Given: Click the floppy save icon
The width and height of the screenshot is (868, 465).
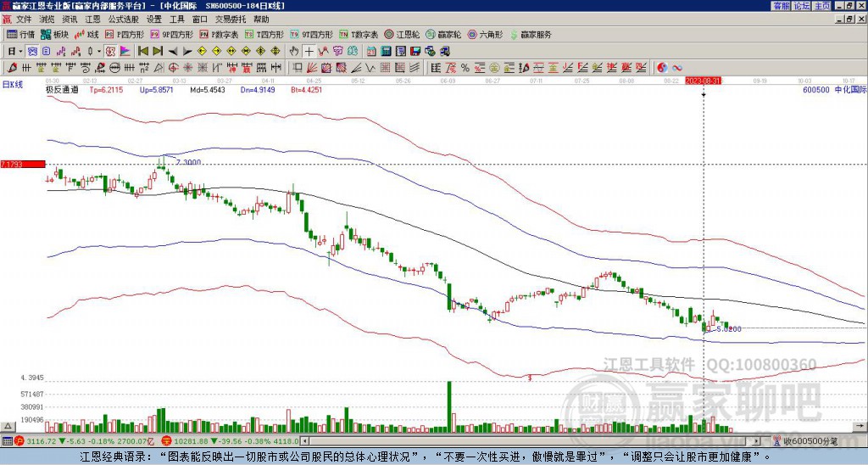Looking at the screenshot, I should point(415,52).
